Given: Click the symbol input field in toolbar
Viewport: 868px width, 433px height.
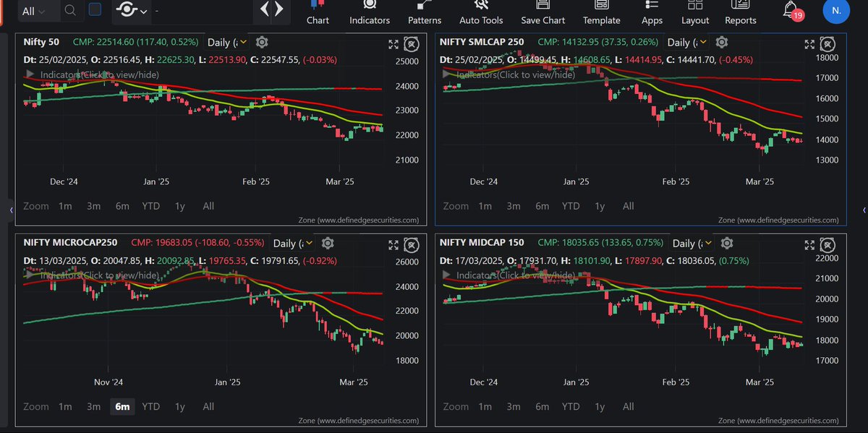Looking at the screenshot, I should (x=203, y=11).
